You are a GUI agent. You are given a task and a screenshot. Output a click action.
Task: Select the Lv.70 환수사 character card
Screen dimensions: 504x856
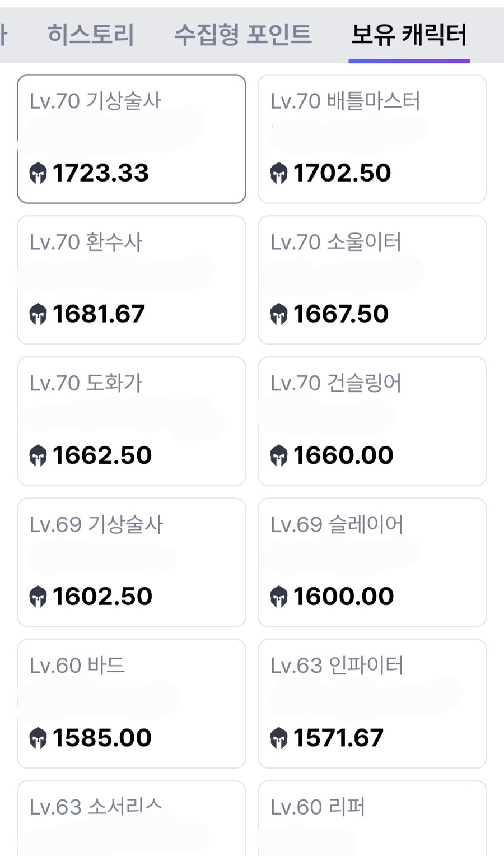click(x=132, y=280)
